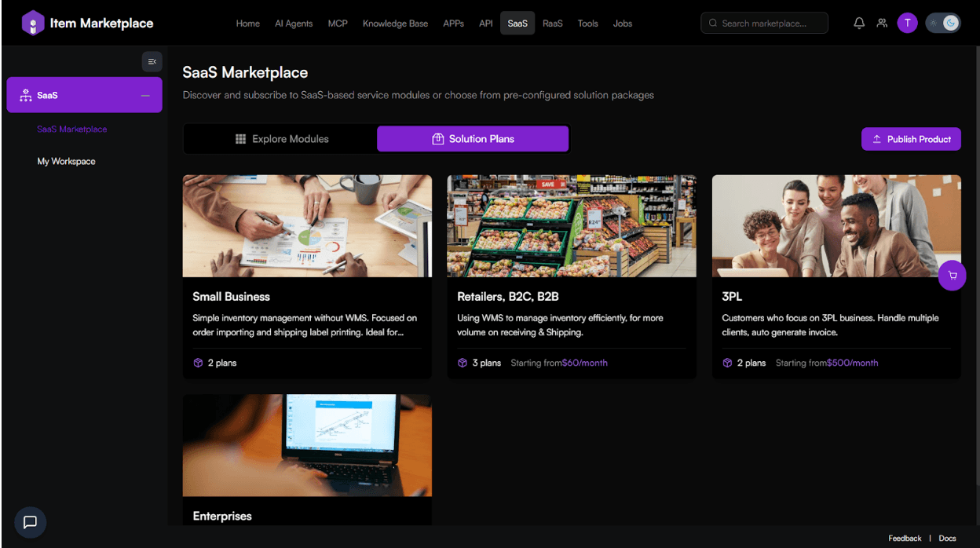This screenshot has height=548, width=980.
Task: Go to Knowledge Base in top navigation
Action: (395, 24)
